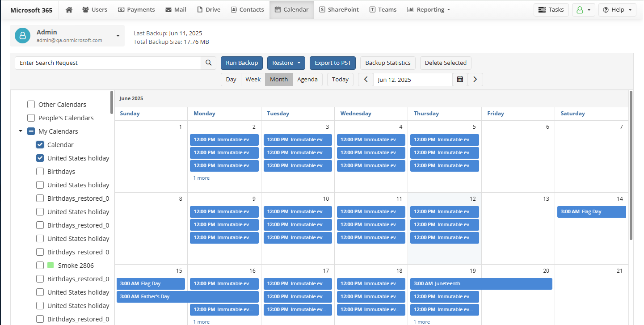Viewport: 644px width, 325px height.
Task: Go to next month arrow
Action: (x=475, y=80)
